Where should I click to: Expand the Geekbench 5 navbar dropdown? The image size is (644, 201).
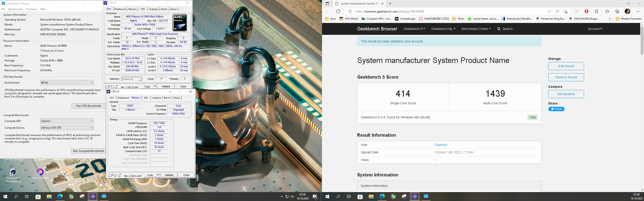pyautogui.click(x=414, y=29)
